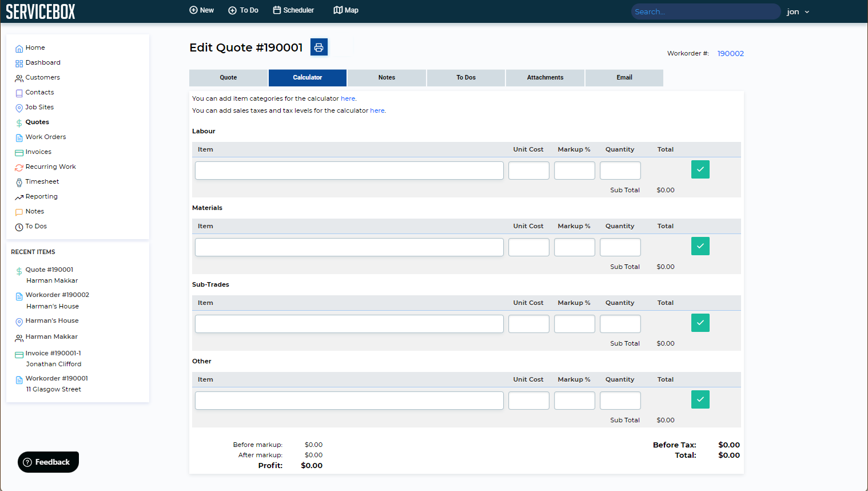
Task: Click the Labour Quantity field
Action: [620, 171]
